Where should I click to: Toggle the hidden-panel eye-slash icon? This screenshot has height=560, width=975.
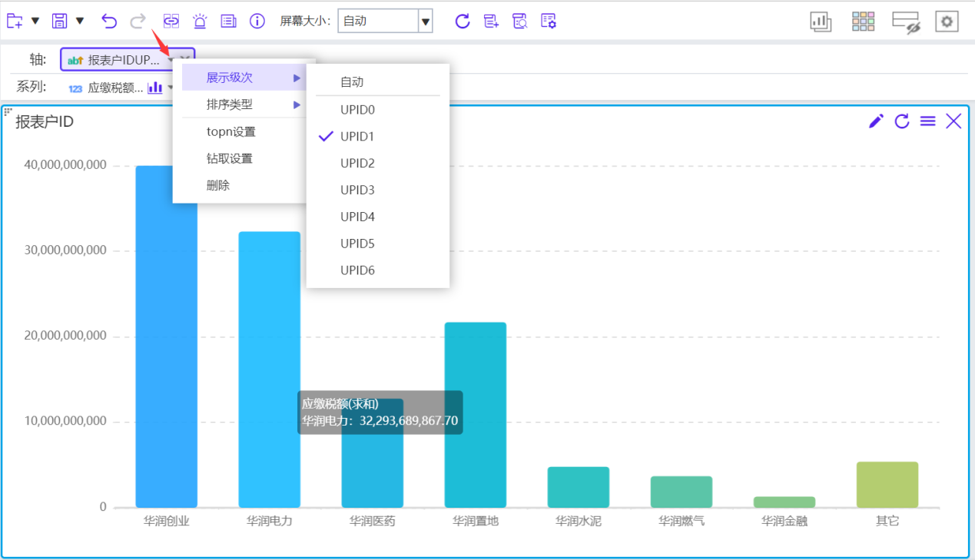click(x=906, y=22)
